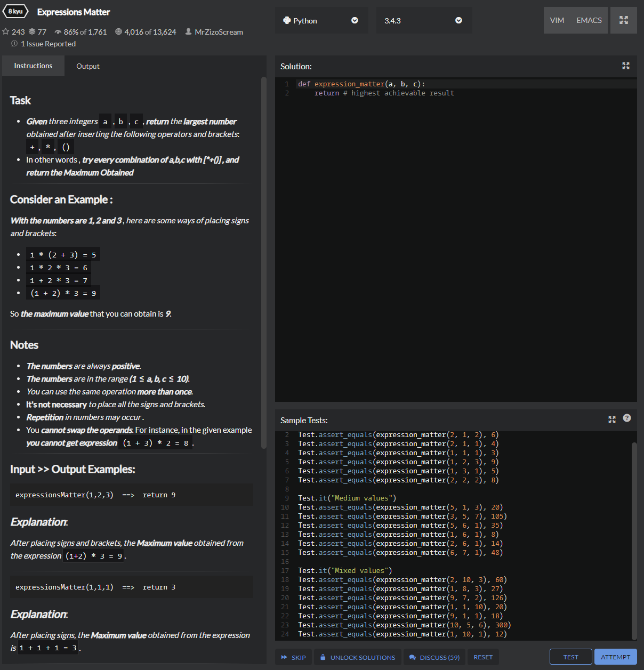Toggle fullscreen editor mode icon in top right
The height and width of the screenshot is (670, 644).
[624, 20]
